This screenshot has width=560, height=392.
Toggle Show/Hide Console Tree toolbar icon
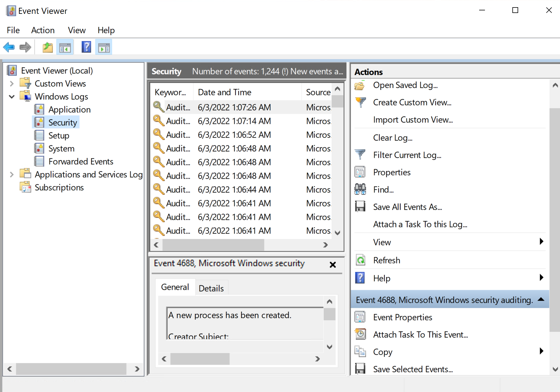tap(65, 47)
